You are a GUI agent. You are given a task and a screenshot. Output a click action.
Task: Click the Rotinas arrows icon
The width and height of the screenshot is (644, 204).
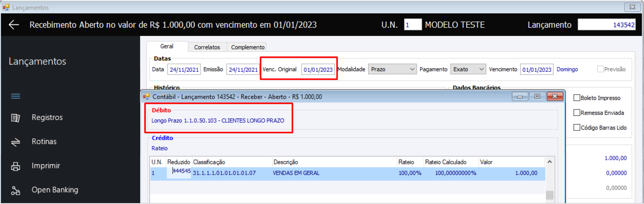16,142
